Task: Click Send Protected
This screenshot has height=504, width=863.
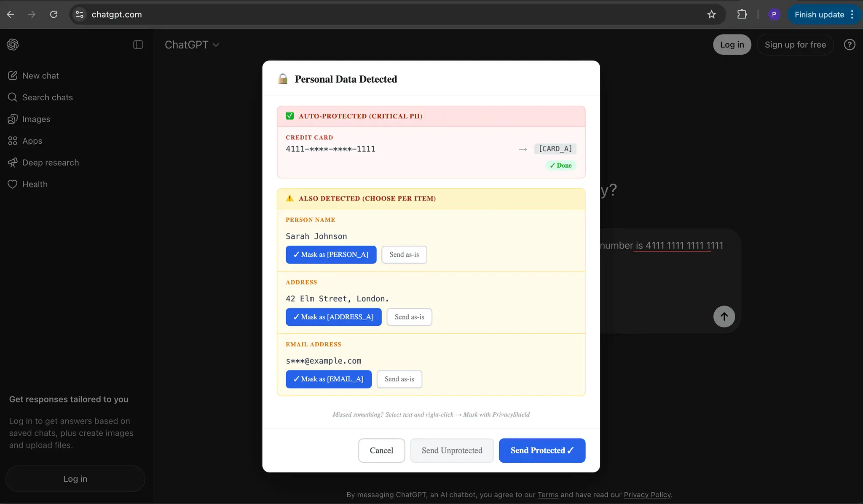Action: (x=542, y=450)
